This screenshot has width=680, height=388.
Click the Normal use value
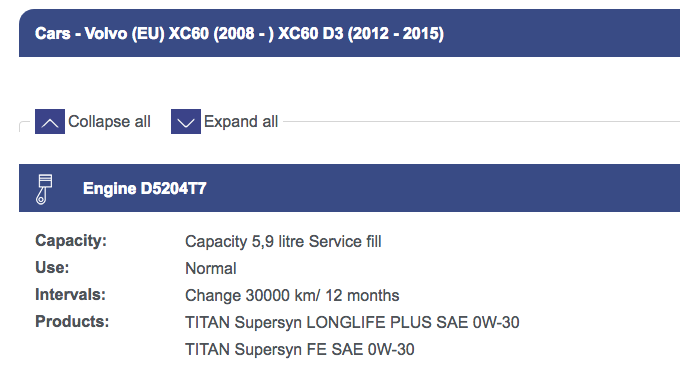click(211, 268)
